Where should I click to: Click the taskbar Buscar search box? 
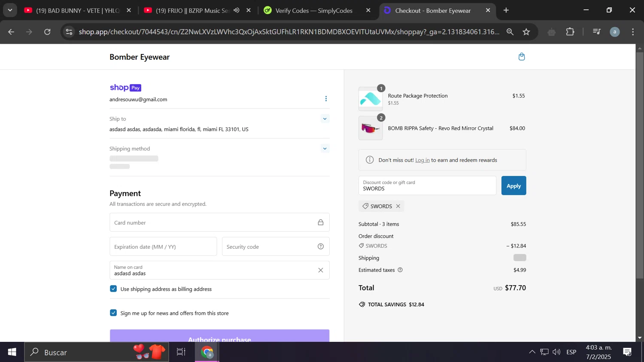tap(97, 352)
